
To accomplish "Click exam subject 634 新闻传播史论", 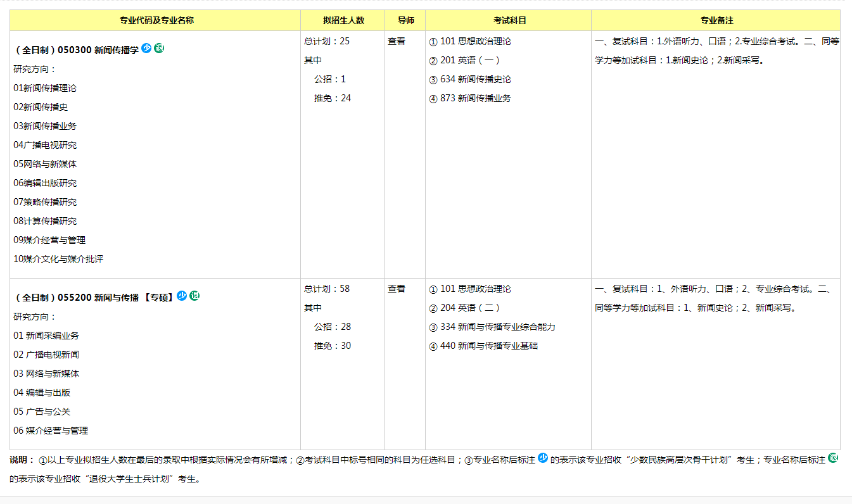I will 475,79.
